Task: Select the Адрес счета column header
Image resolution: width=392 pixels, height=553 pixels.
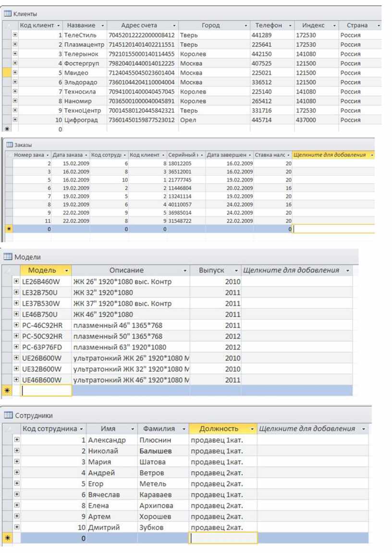Action: 143,25
